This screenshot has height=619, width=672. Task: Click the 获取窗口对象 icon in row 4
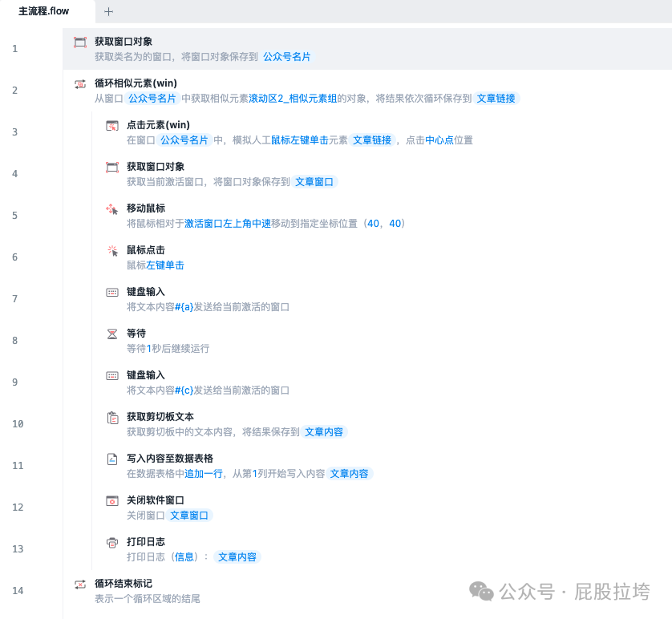pyautogui.click(x=112, y=167)
